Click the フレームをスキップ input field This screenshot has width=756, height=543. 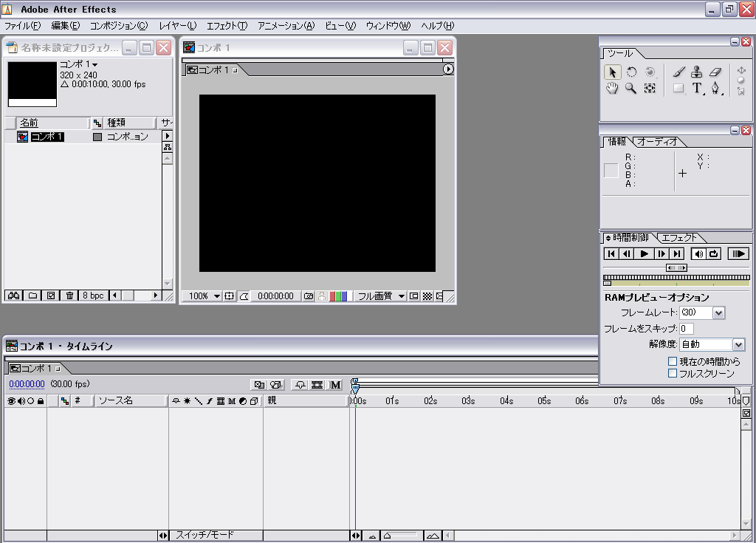pyautogui.click(x=686, y=329)
